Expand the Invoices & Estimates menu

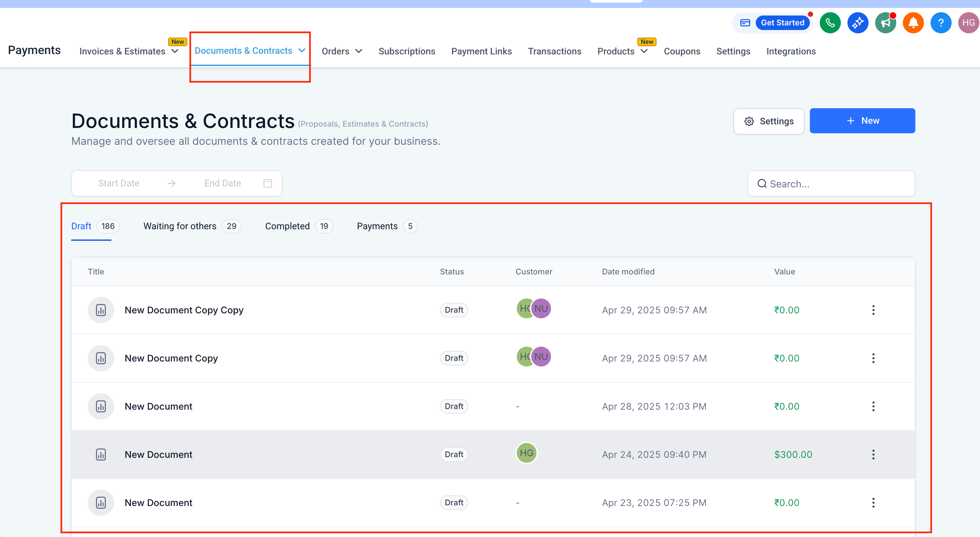[175, 51]
